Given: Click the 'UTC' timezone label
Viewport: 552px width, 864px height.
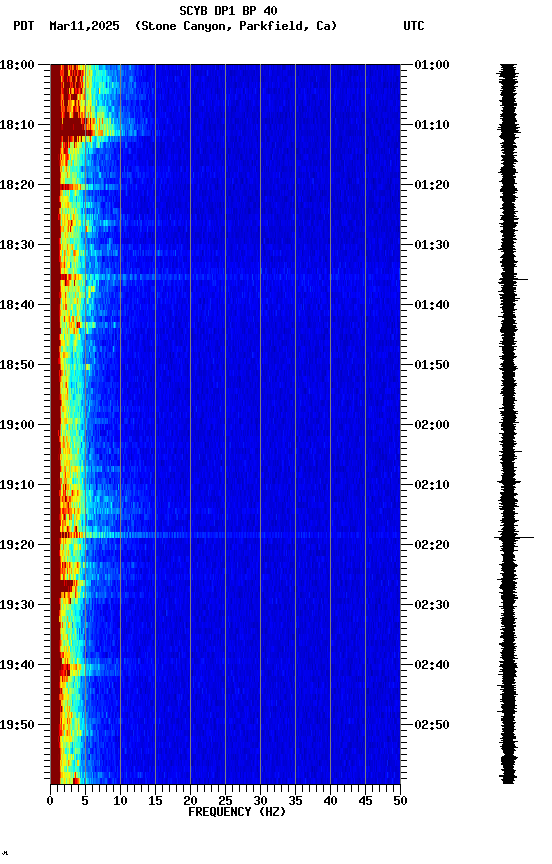Looking at the screenshot, I should click(x=414, y=26).
